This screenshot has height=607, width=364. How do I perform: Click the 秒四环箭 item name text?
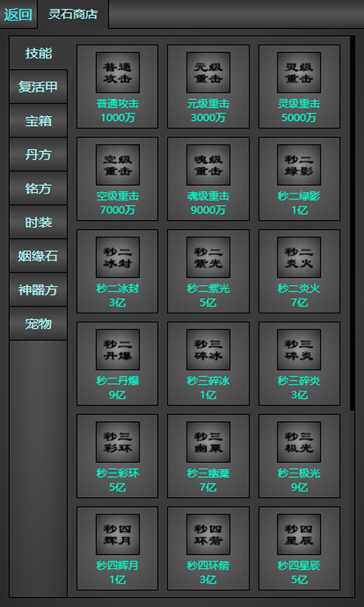[x=208, y=565]
